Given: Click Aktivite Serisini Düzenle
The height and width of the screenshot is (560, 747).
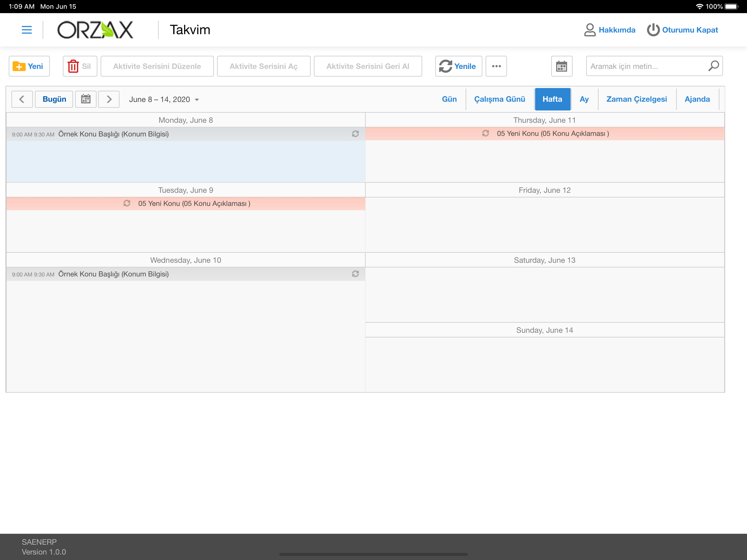Looking at the screenshot, I should pyautogui.click(x=157, y=66).
